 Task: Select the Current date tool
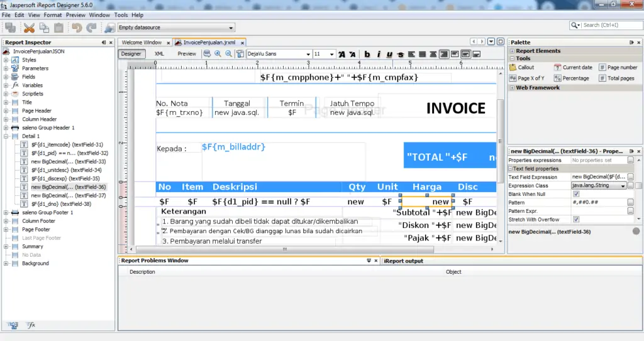click(573, 67)
